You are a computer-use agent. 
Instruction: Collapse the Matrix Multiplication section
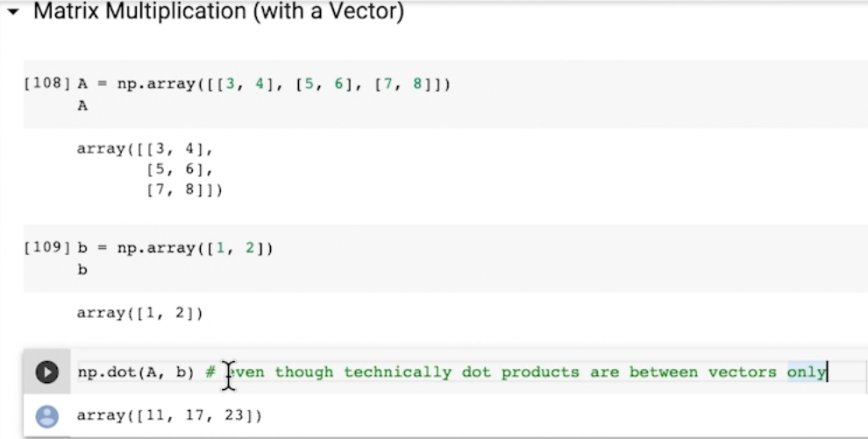pyautogui.click(x=12, y=14)
